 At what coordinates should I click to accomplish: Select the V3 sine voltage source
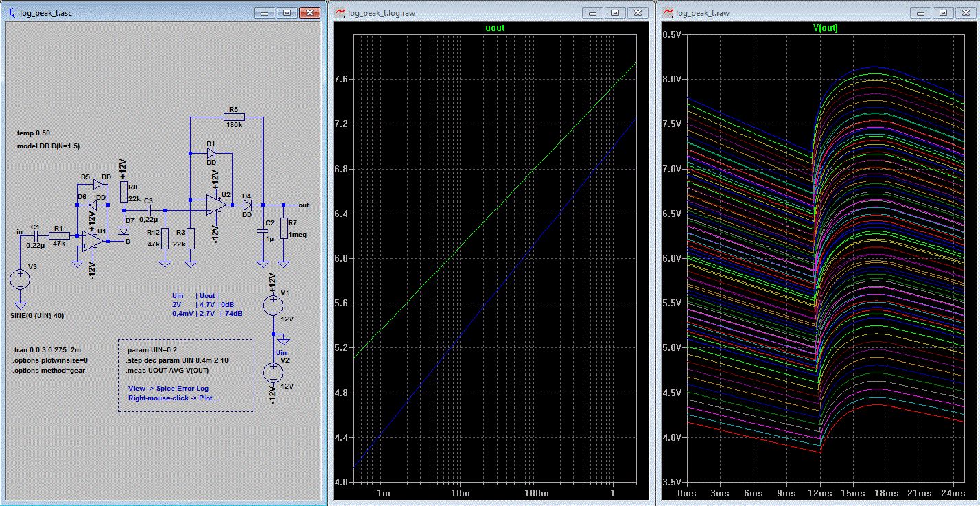click(20, 280)
